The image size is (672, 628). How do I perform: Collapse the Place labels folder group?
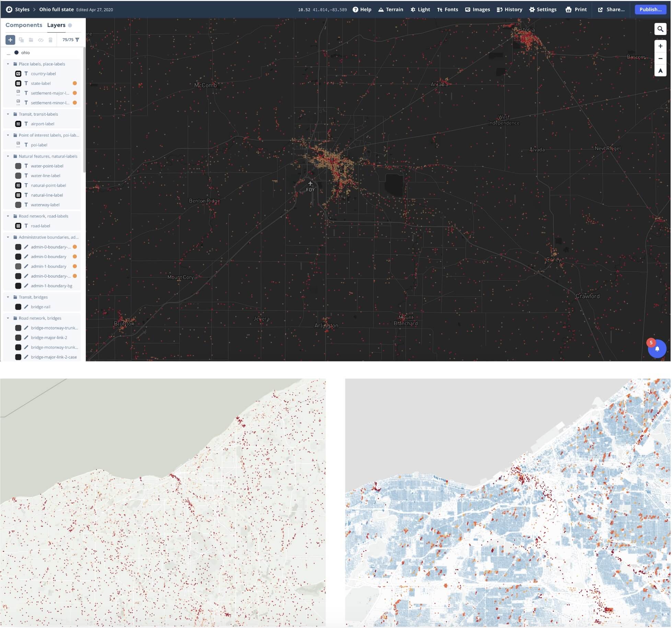pos(8,64)
